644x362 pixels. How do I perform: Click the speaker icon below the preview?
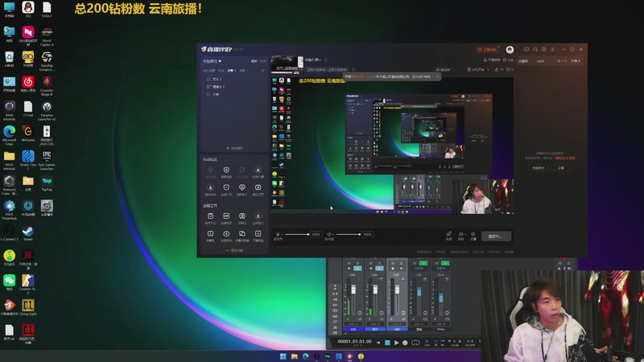pyautogui.click(x=328, y=234)
